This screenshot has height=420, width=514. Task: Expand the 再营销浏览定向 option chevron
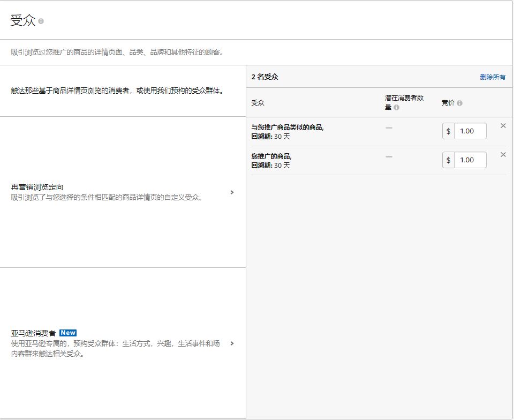[x=232, y=192]
